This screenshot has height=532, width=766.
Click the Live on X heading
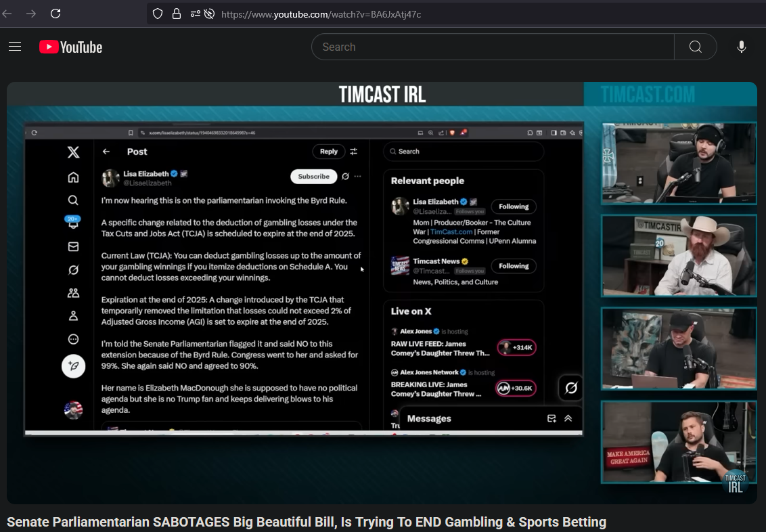point(411,311)
